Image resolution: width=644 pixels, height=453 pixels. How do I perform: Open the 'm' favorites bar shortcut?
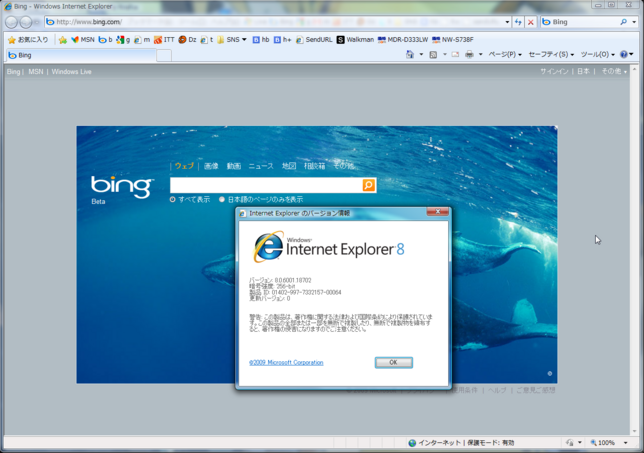pos(142,40)
